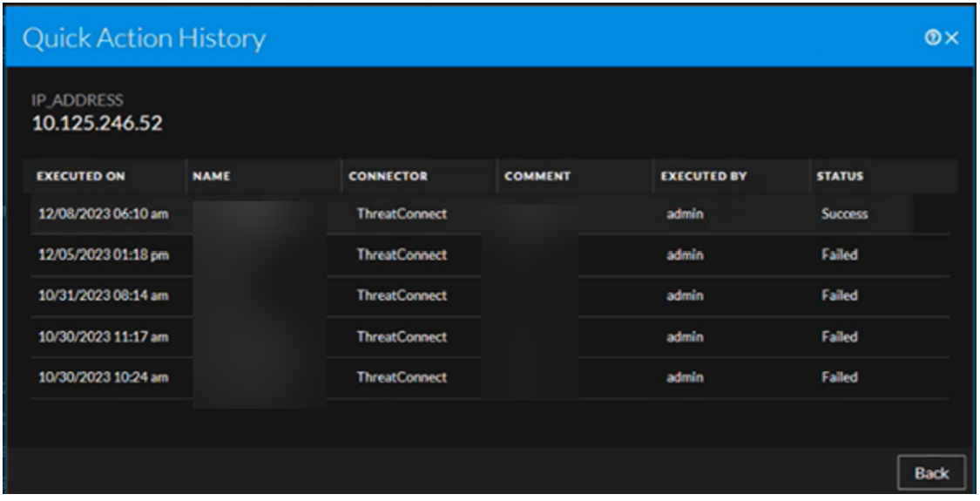The width and height of the screenshot is (980, 501).
Task: Click the Back button
Action: 931,473
